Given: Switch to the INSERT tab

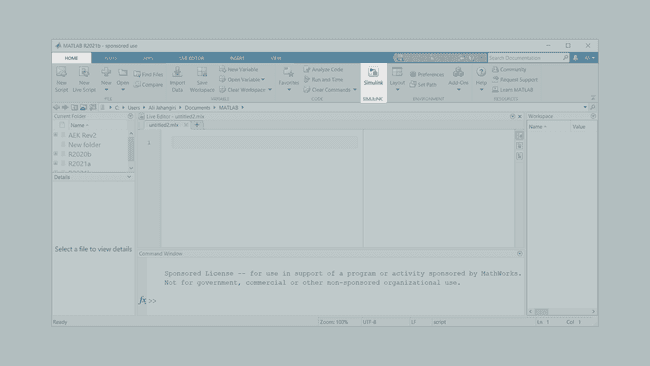Looking at the screenshot, I should 237,58.
